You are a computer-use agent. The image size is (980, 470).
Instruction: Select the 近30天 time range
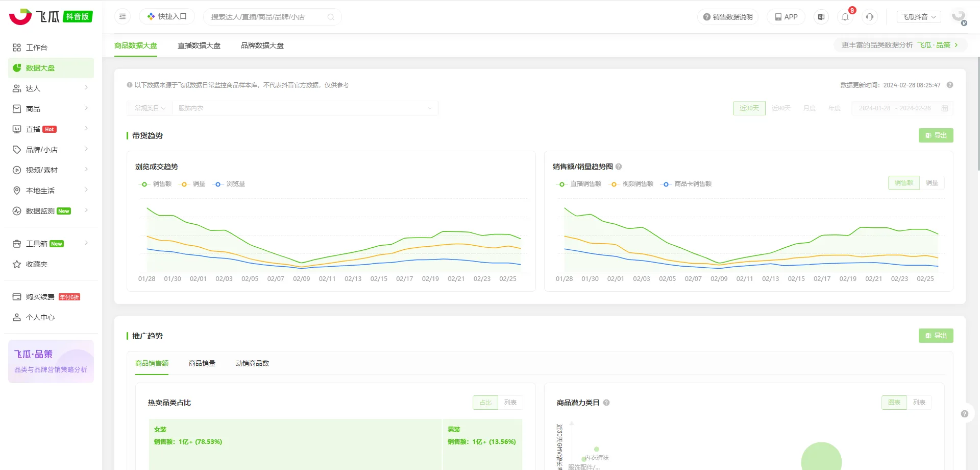coord(749,108)
